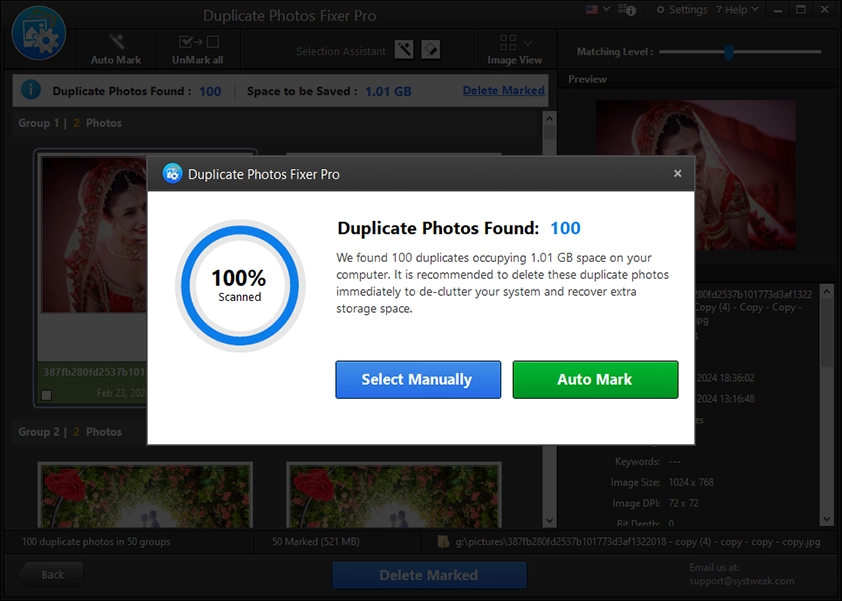Screen dimensions: 842x601
Task: Open Settings via the gear icon
Action: (x=660, y=10)
